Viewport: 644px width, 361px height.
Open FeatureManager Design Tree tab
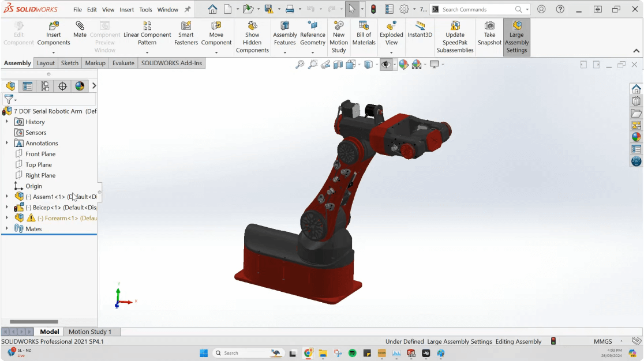11,86
